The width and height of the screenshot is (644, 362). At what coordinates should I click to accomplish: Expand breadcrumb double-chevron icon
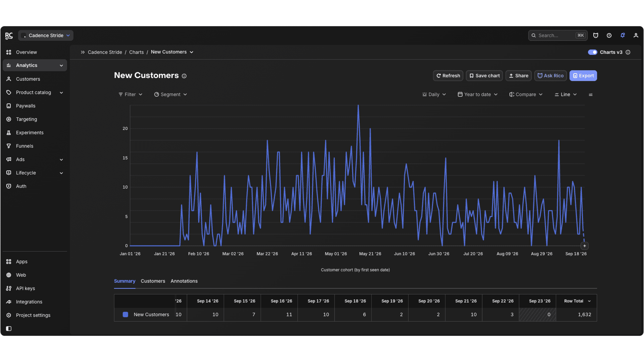83,52
